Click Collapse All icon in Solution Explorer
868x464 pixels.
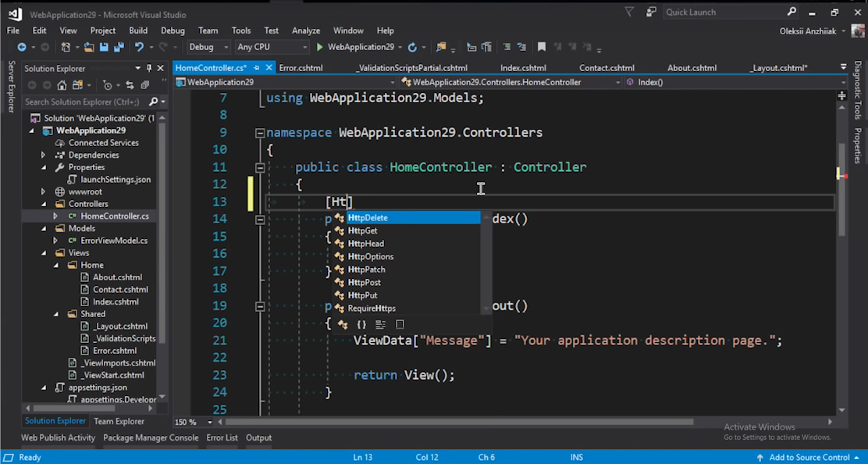[145, 85]
